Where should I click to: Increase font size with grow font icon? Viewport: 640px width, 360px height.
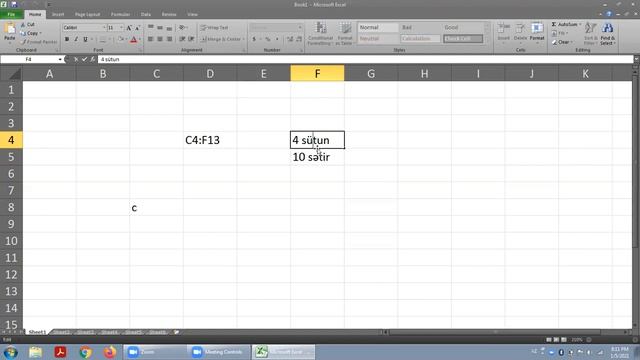coord(129,28)
